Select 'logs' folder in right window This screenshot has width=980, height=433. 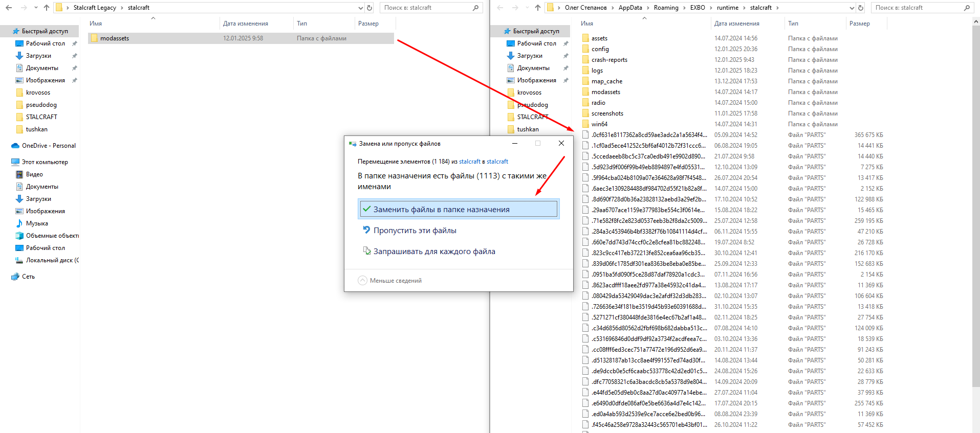click(x=597, y=71)
